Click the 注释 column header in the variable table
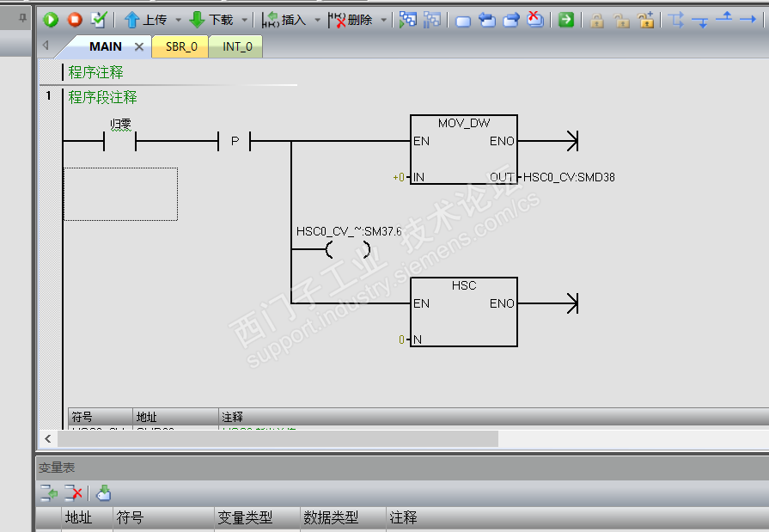 (x=577, y=517)
